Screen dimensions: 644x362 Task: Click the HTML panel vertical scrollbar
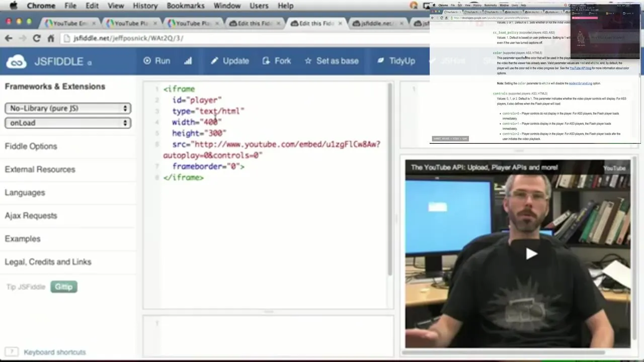click(x=390, y=178)
